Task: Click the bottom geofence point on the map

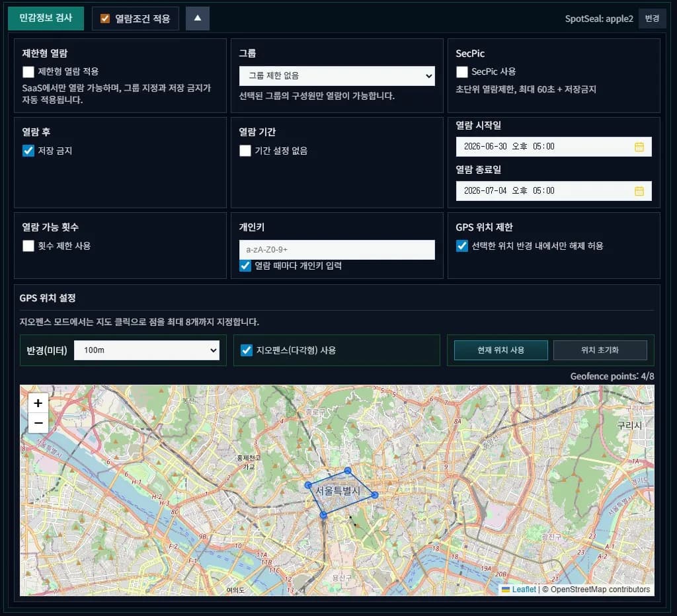Action: coord(323,515)
